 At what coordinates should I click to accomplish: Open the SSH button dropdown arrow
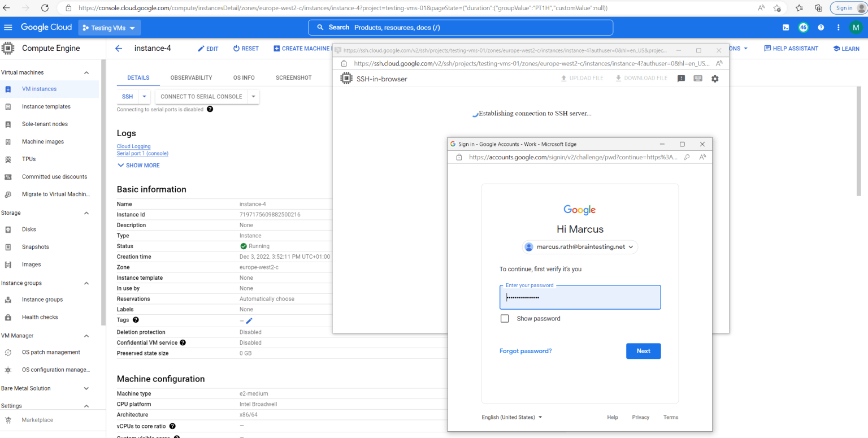tap(143, 97)
